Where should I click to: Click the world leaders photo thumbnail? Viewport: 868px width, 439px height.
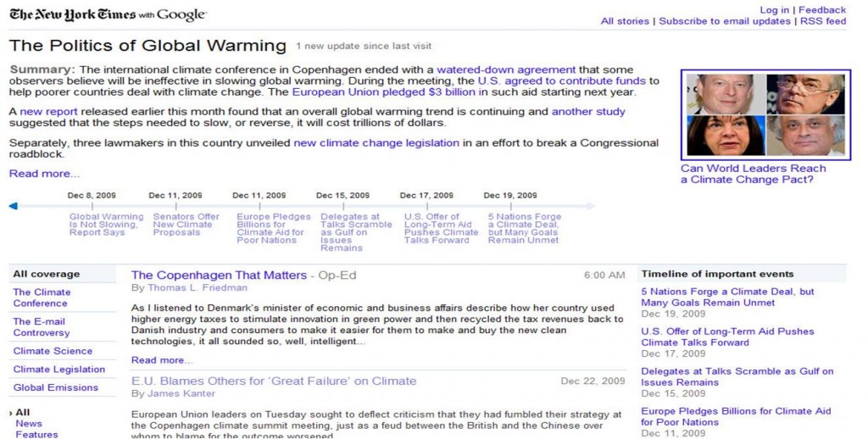[x=765, y=114]
